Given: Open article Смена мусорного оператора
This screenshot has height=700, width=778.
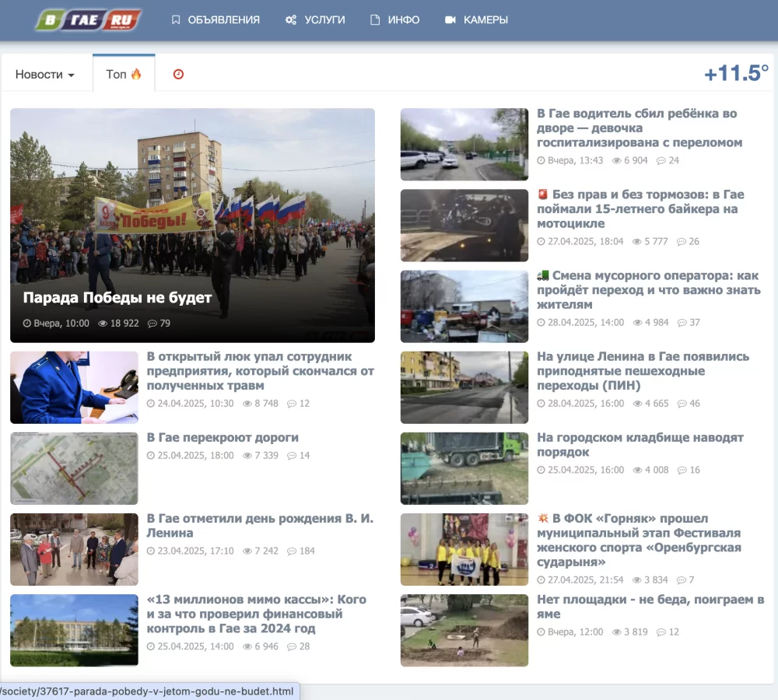Looking at the screenshot, I should 649,290.
